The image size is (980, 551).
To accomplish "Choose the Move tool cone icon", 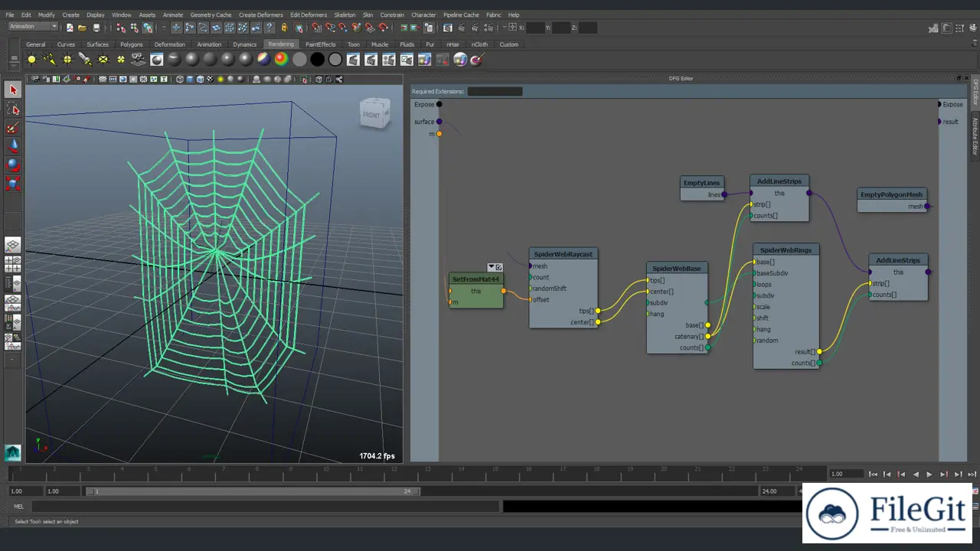I will tap(13, 146).
